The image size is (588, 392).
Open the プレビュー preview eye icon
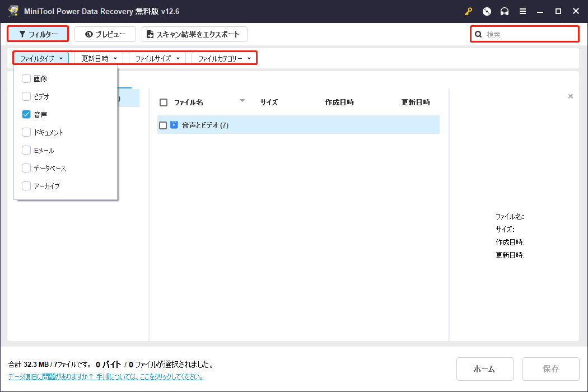(x=90, y=34)
